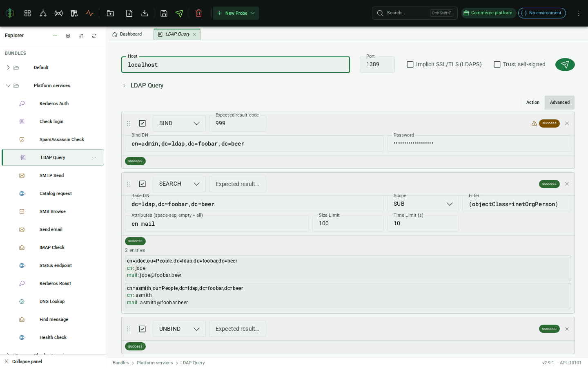Click the SEARCH row drag handle
The height and width of the screenshot is (368, 588).
(x=129, y=184)
